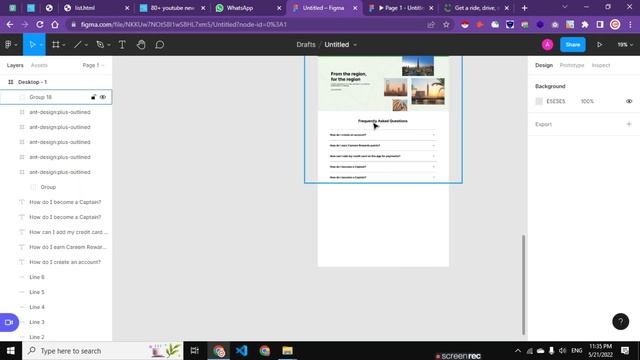The width and height of the screenshot is (640, 360).
Task: Switch to the Design tab
Action: pos(544,65)
